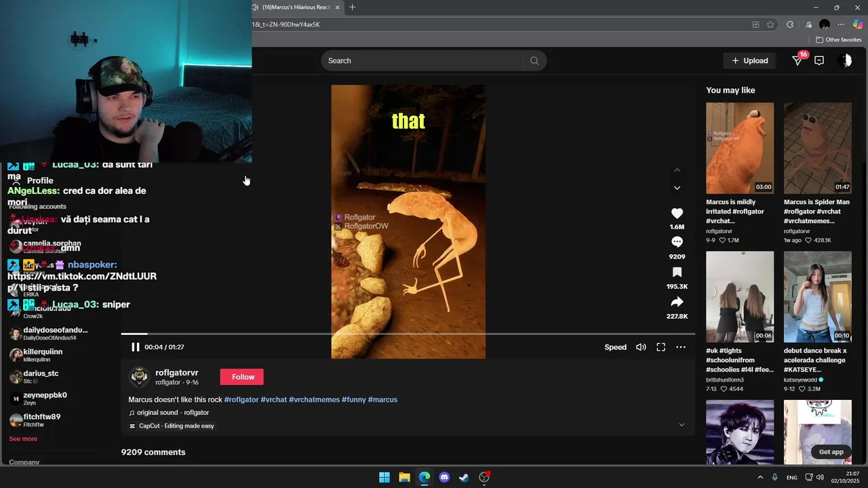Open File Explorer from taskbar
The width and height of the screenshot is (868, 488).
point(404,477)
